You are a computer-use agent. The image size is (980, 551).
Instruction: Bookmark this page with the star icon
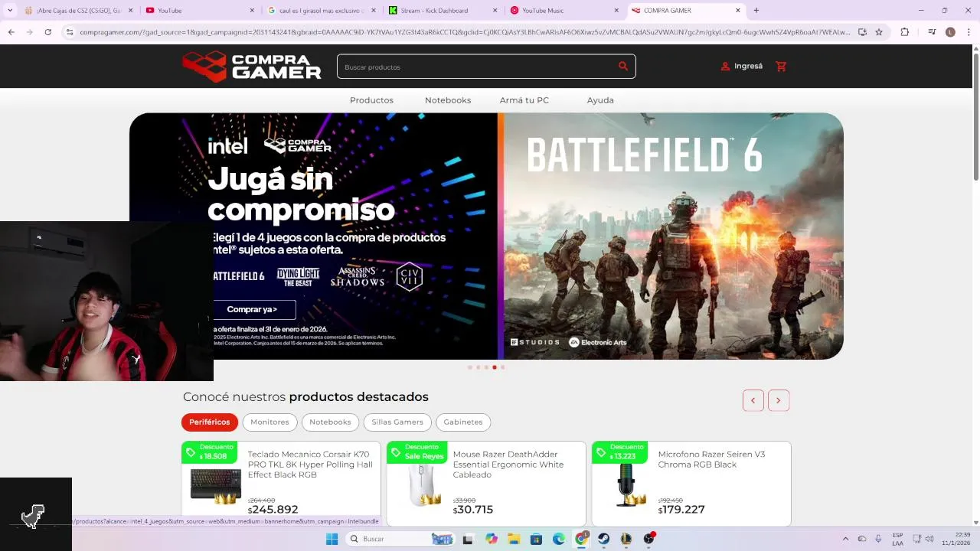879,32
